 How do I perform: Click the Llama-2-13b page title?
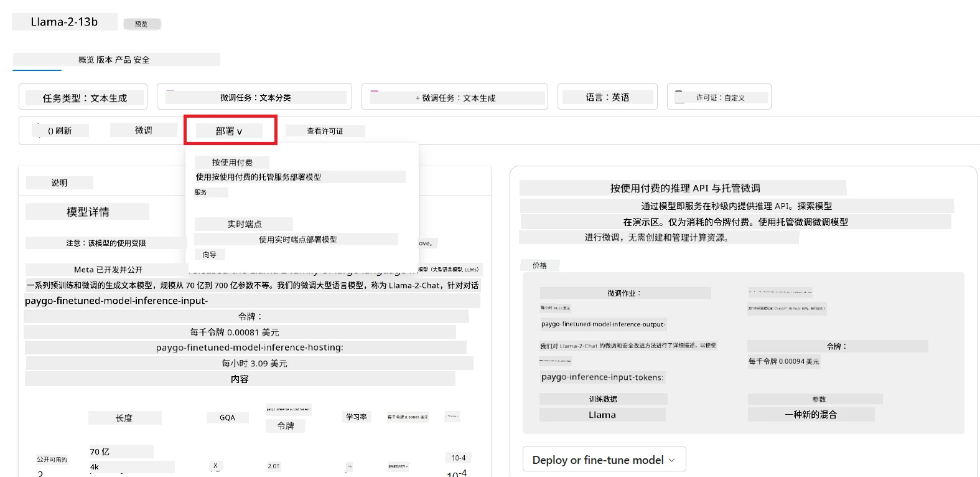click(64, 22)
